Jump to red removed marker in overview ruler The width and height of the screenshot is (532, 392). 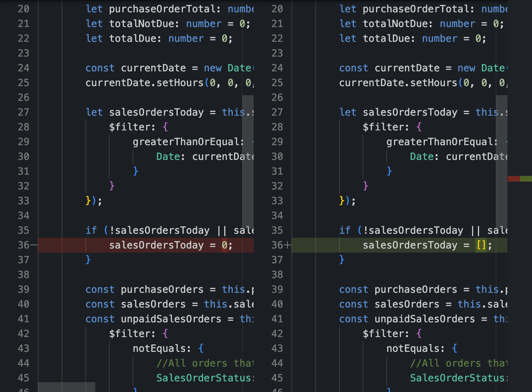514,179
